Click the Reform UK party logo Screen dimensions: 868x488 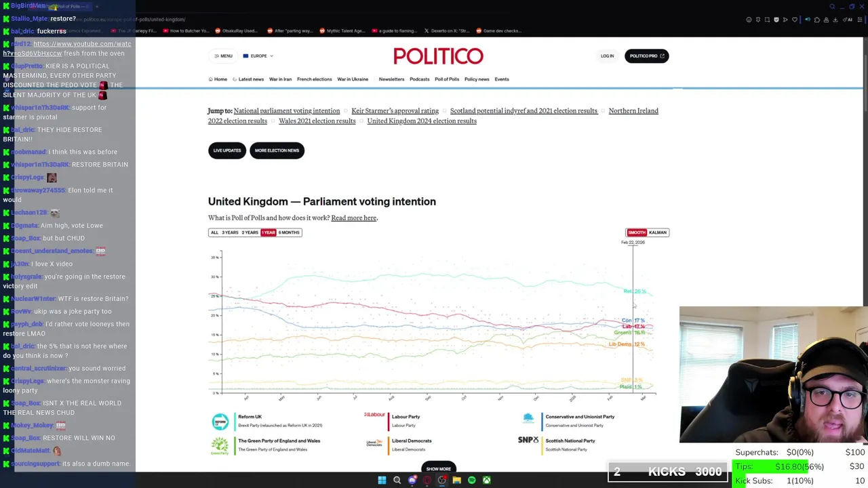(220, 422)
